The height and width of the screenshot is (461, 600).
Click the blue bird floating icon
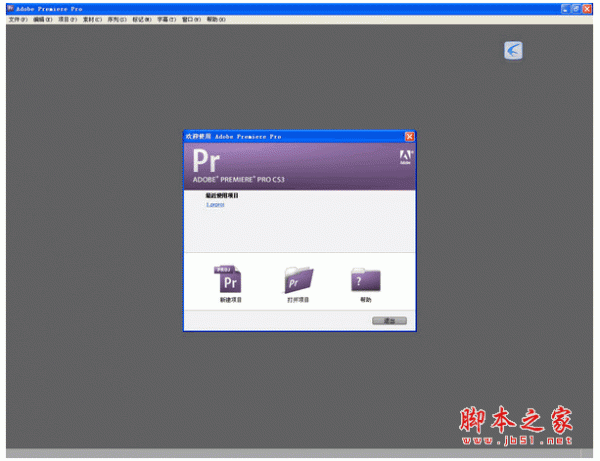[x=513, y=50]
